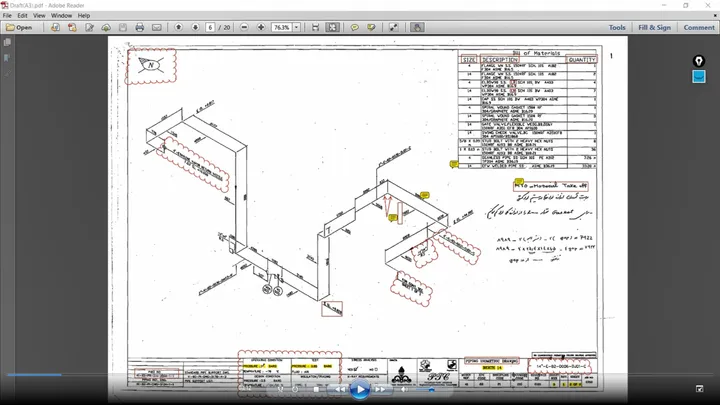Viewport: 720px width, 405px height.
Task: Open the Fill & Sign pane
Action: pos(654,28)
